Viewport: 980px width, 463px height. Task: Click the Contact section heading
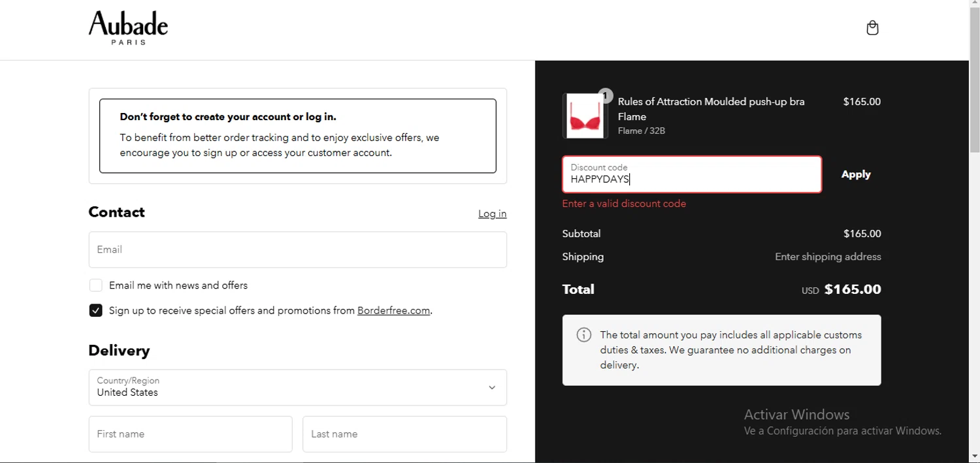[116, 212]
